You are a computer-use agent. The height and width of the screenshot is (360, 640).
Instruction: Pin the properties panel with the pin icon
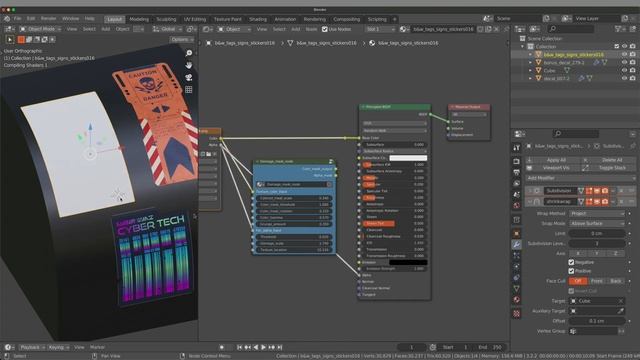click(x=633, y=146)
